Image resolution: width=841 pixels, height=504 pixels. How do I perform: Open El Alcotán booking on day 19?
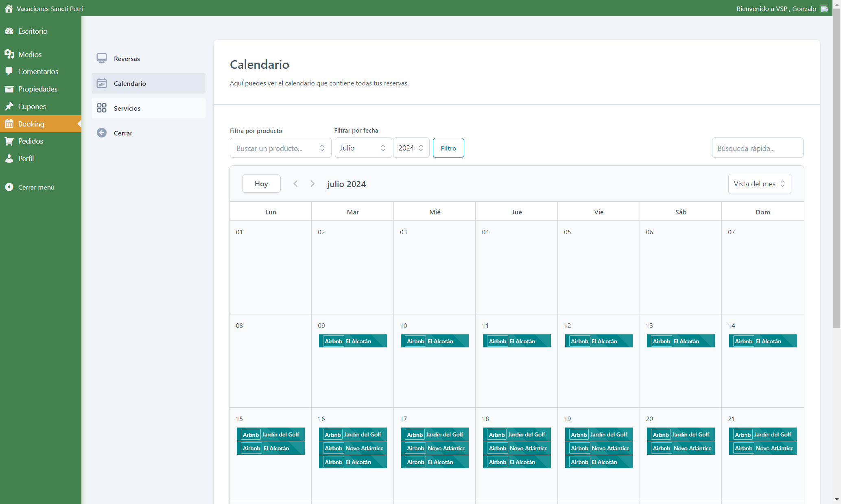click(599, 462)
